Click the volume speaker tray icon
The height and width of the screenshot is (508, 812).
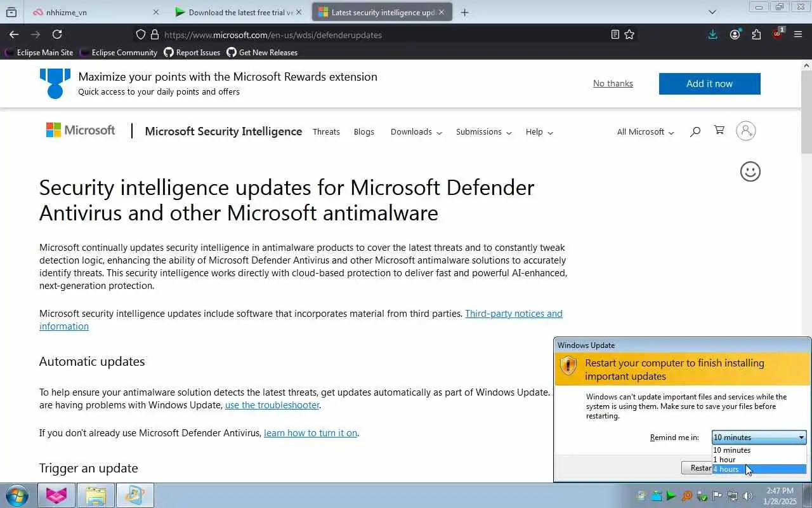coord(748,496)
